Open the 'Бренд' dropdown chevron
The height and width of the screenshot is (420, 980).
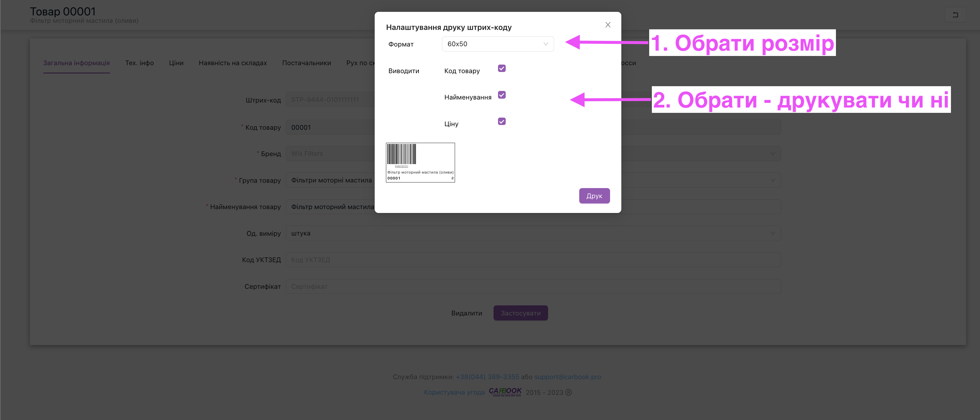click(x=772, y=153)
